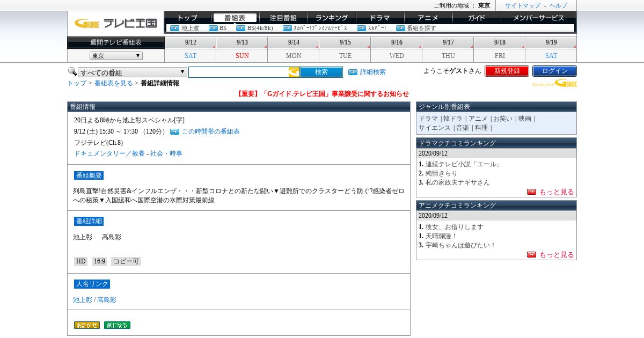Click red arrow icon in anime ranking
The image size is (644, 338).
pos(531,254)
